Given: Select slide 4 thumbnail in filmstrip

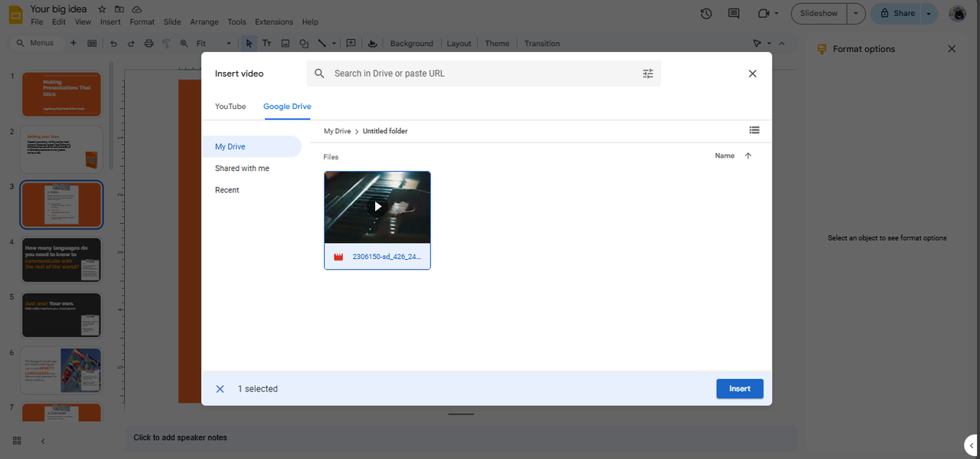Looking at the screenshot, I should pos(62,260).
